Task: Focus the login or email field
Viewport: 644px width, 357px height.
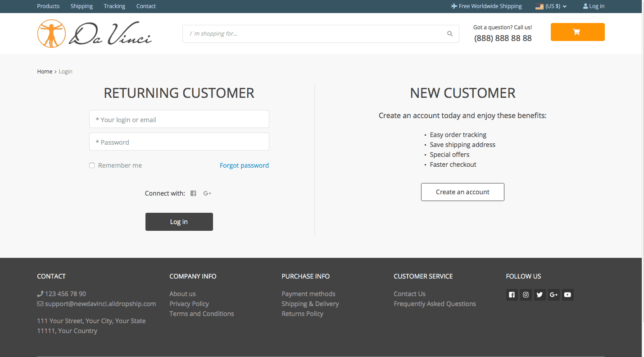Action: coord(179,119)
